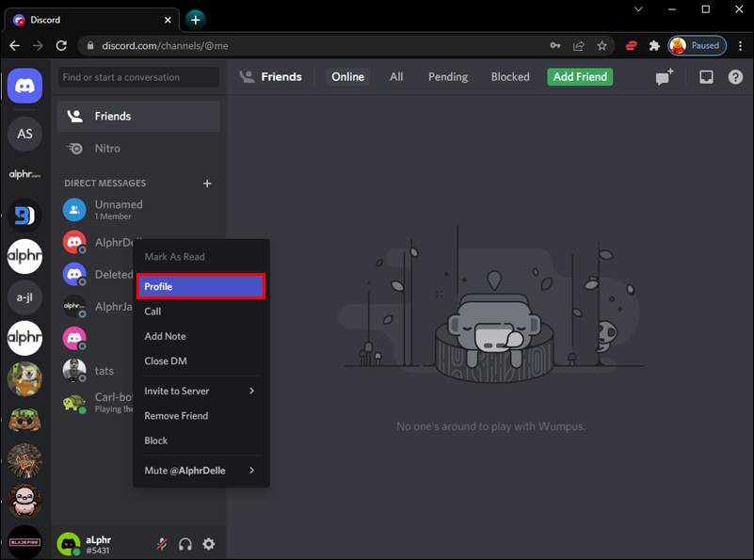Choose Add Note from the context menu
The height and width of the screenshot is (560, 754).
pyautogui.click(x=201, y=337)
